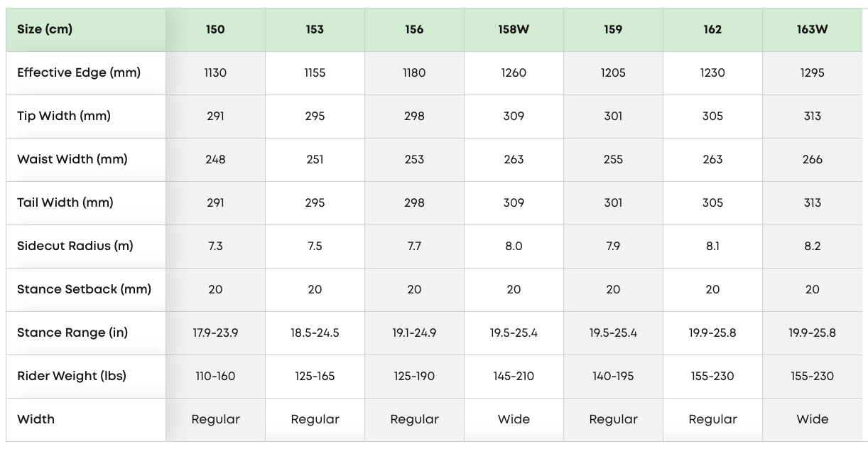Select the 145-210 rider weight cell

coord(514,376)
